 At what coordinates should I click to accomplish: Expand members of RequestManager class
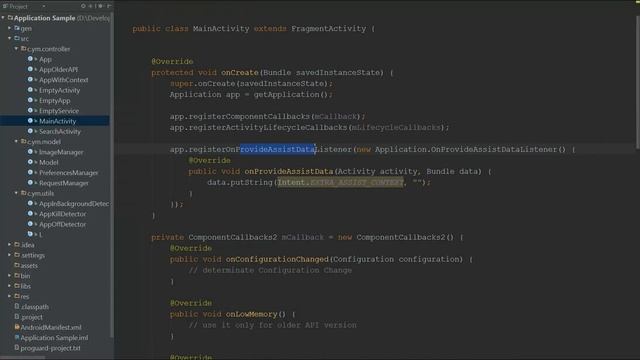(36, 183)
